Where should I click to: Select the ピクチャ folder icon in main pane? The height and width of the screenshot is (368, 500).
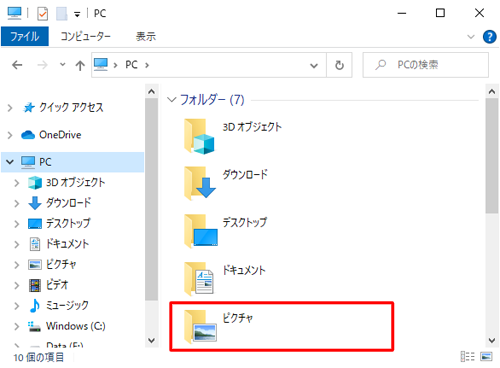point(201,327)
